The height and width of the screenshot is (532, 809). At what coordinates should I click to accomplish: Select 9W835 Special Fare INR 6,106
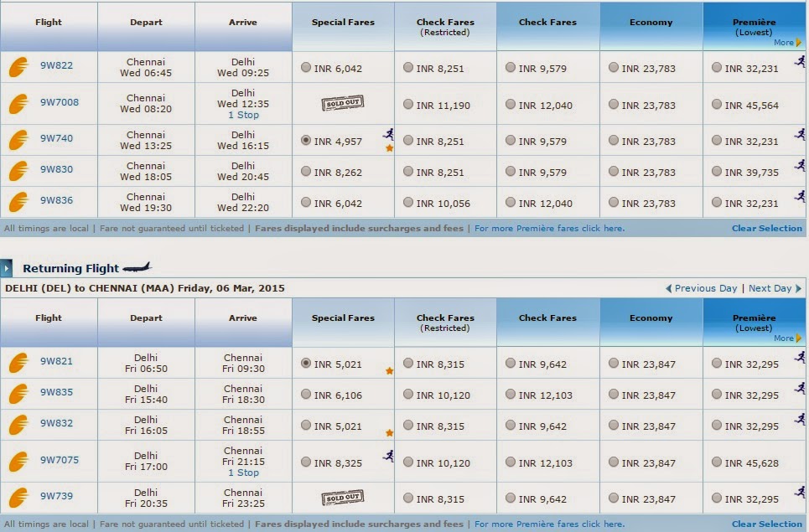306,394
